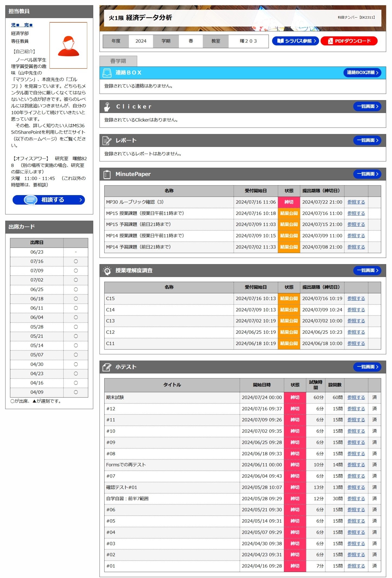Click the teacher profile avatar image

click(x=68, y=45)
